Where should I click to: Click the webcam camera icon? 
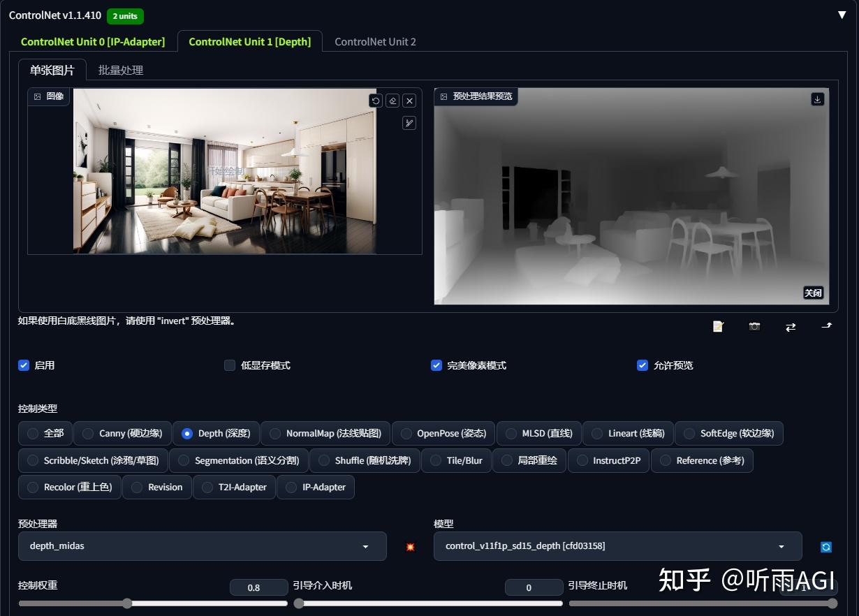754,326
